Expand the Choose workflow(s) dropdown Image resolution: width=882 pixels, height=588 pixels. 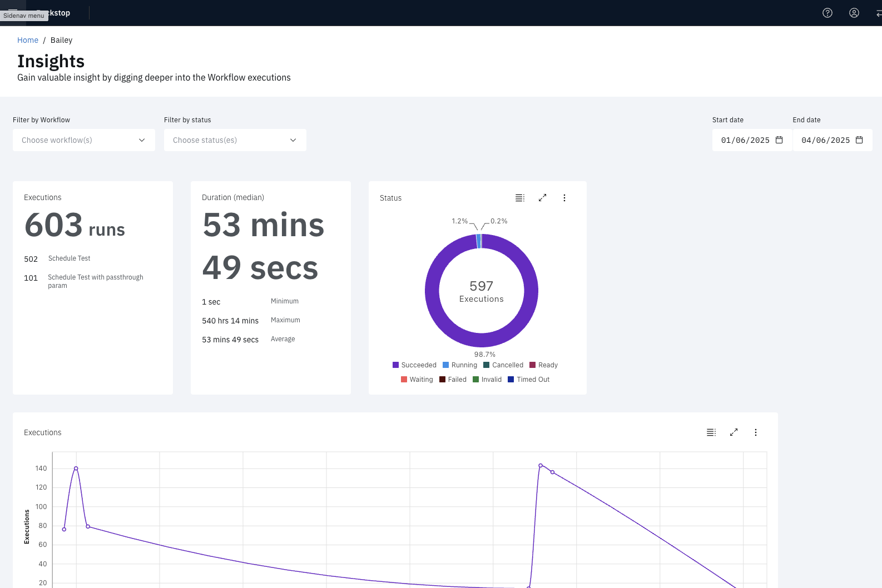(84, 140)
